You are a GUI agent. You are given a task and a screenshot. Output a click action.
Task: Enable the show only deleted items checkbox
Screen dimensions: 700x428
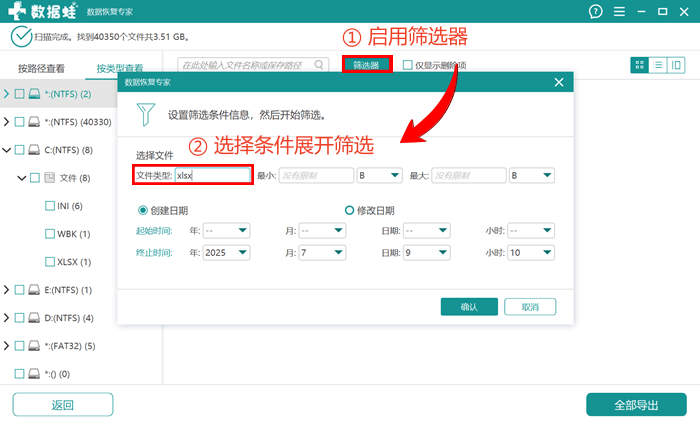407,65
